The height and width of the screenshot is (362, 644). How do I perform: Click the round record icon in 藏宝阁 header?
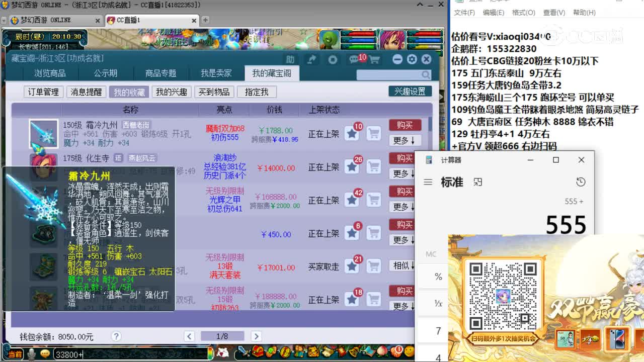pos(333,59)
